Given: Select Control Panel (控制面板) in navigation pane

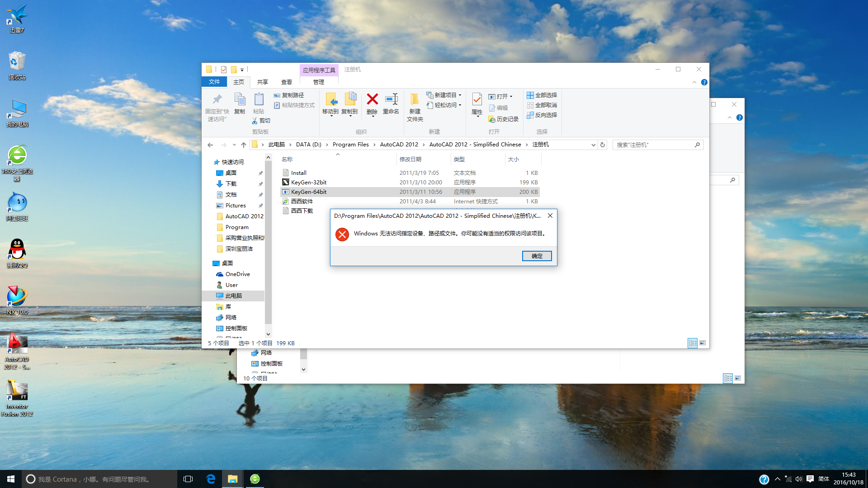Looking at the screenshot, I should tap(236, 328).
